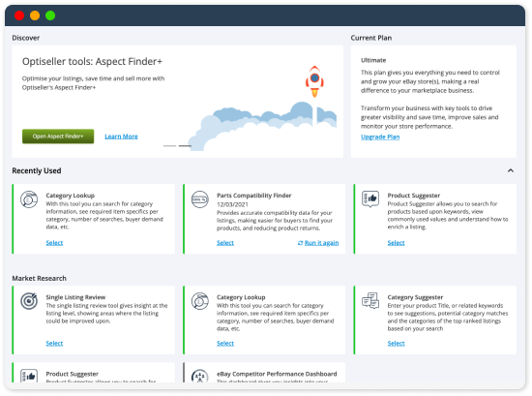Follow the Learn More link

[121, 137]
